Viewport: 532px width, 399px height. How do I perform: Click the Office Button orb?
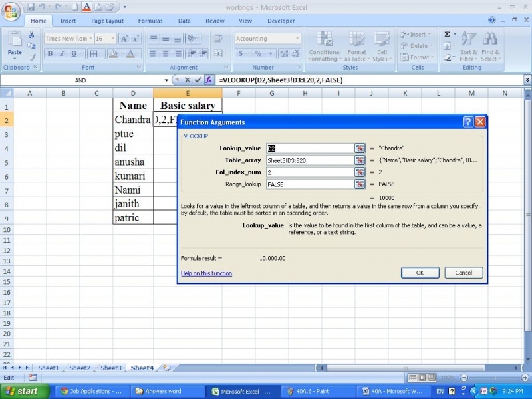point(11,11)
